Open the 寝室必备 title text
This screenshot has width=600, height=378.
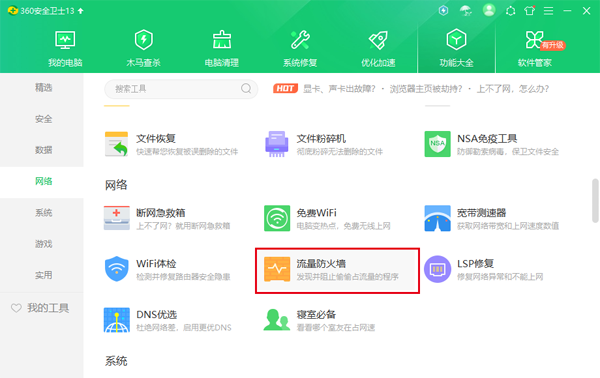tap(316, 314)
